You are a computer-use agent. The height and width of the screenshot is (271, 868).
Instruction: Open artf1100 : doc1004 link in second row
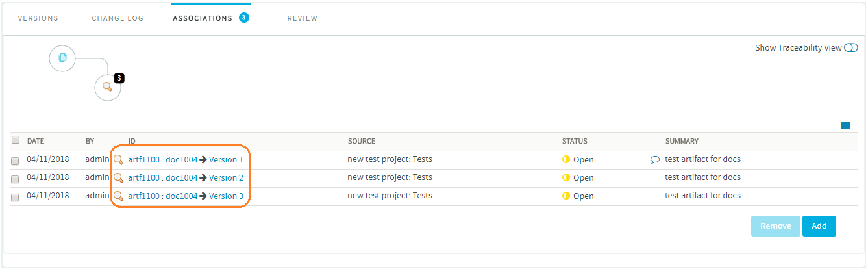coord(162,177)
